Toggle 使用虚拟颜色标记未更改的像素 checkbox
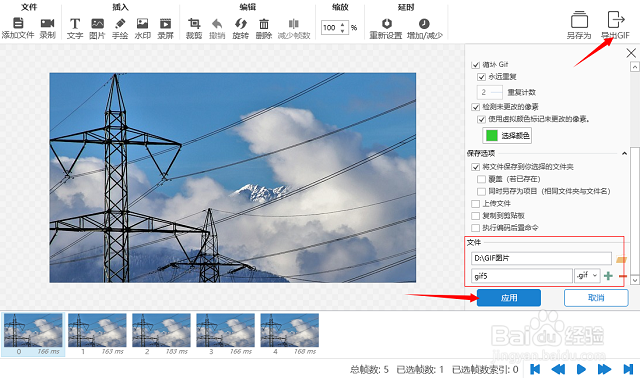Image resolution: width=640 pixels, height=378 pixels. pyautogui.click(x=481, y=119)
